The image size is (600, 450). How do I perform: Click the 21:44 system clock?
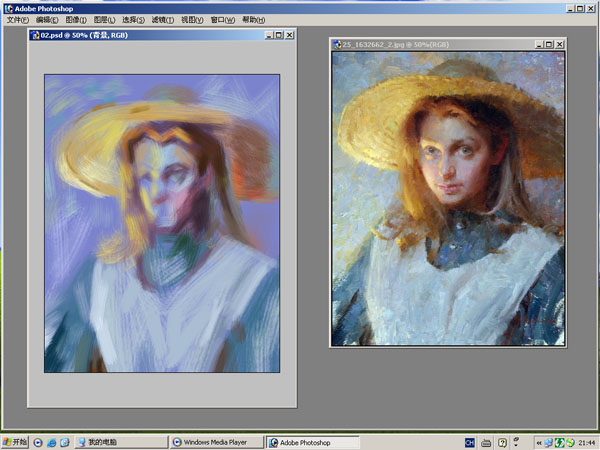[x=587, y=443]
